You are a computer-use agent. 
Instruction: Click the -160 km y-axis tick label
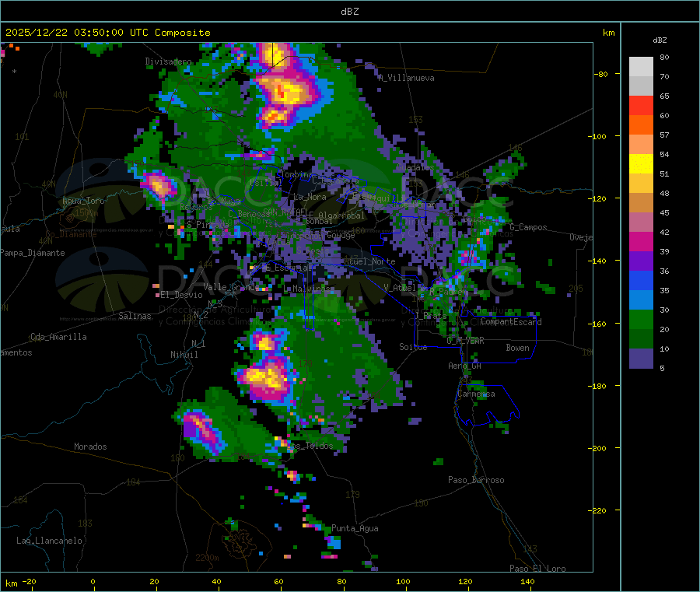(x=599, y=324)
